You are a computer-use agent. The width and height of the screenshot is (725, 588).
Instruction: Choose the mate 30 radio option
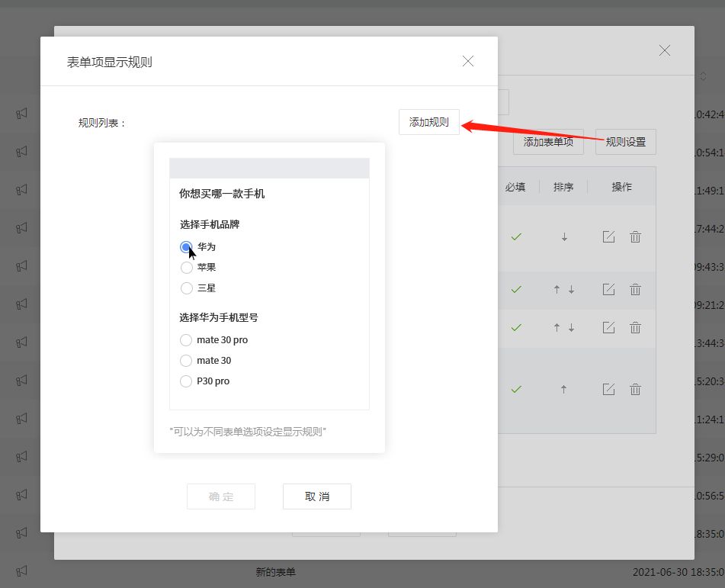pos(186,361)
